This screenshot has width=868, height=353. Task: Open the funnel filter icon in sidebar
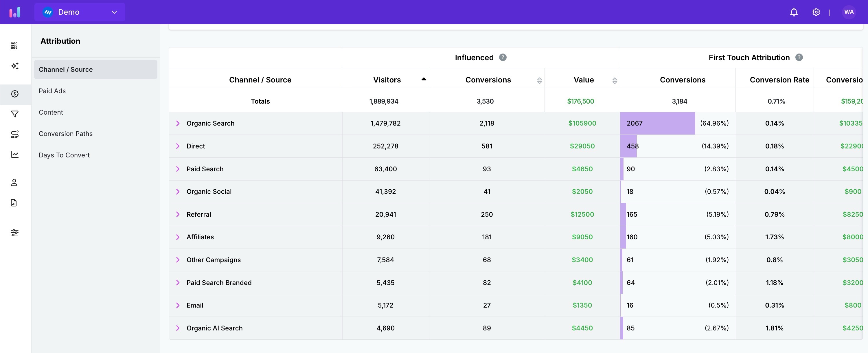[x=14, y=115]
